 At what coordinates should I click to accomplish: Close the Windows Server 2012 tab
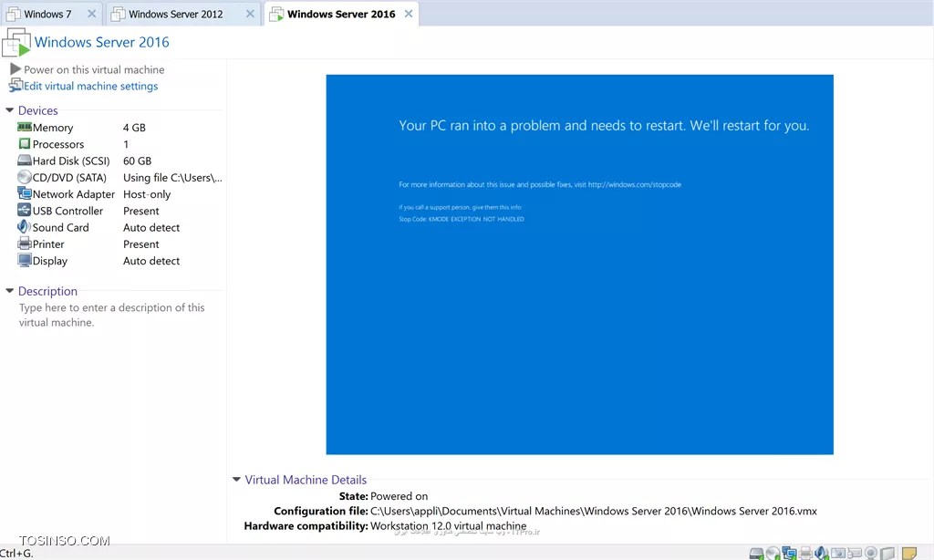coord(250,14)
